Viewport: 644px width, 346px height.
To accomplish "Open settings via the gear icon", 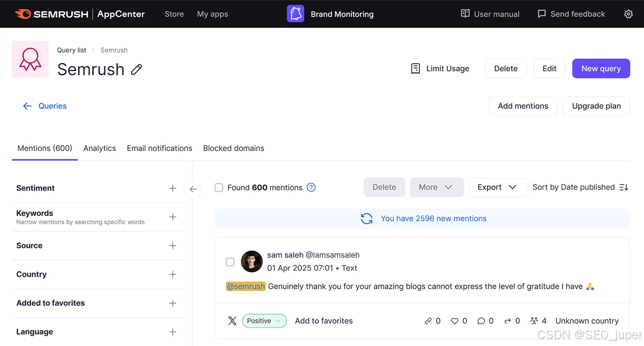I will pos(628,14).
